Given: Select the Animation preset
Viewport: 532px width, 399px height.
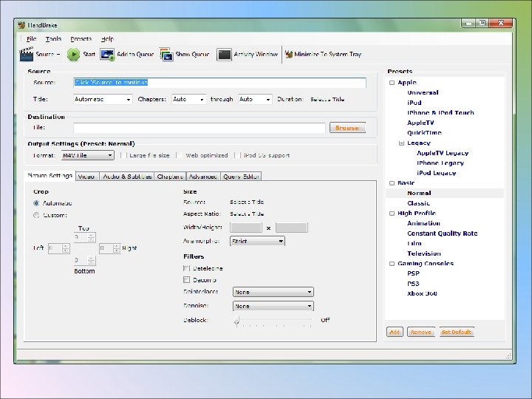Looking at the screenshot, I should tap(423, 223).
